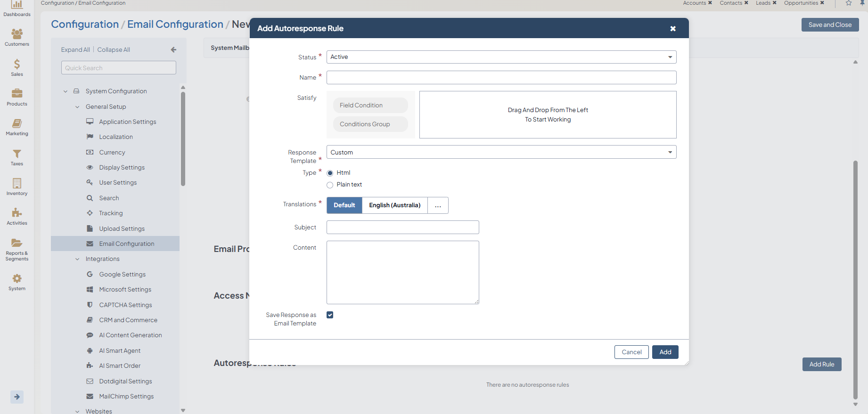This screenshot has width=868, height=414.
Task: Cancel the Add Autoresponse Rule dialog
Action: click(x=631, y=352)
